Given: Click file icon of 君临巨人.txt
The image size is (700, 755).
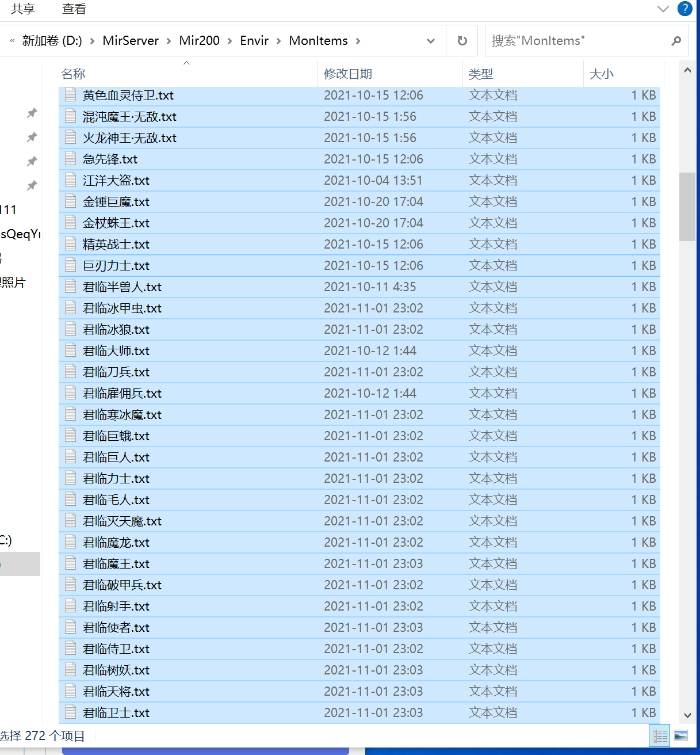Looking at the screenshot, I should (70, 456).
